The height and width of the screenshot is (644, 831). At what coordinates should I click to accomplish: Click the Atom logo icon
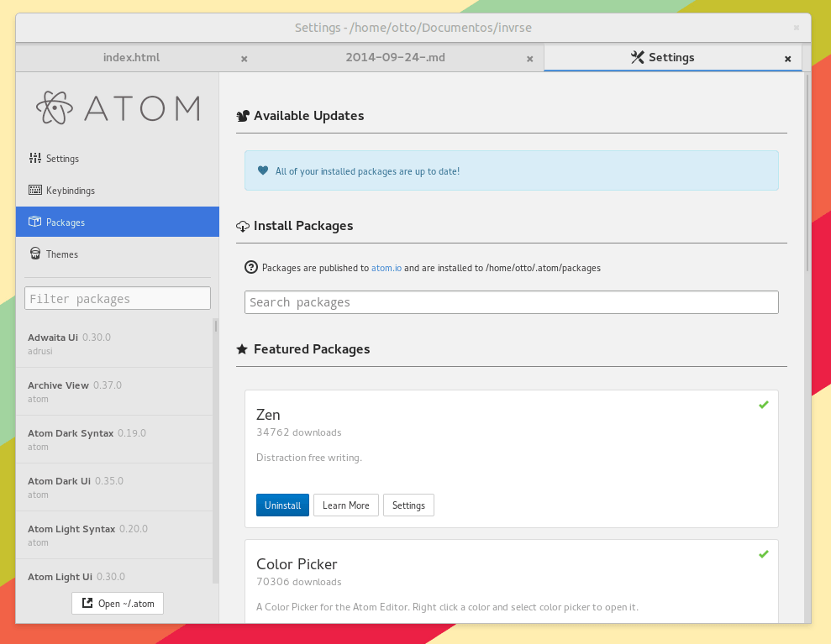(54, 107)
